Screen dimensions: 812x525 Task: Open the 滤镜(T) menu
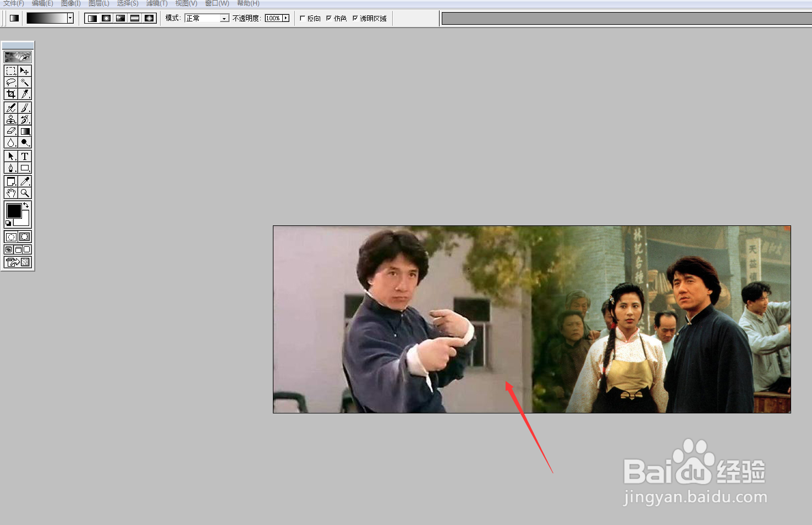tap(157, 3)
